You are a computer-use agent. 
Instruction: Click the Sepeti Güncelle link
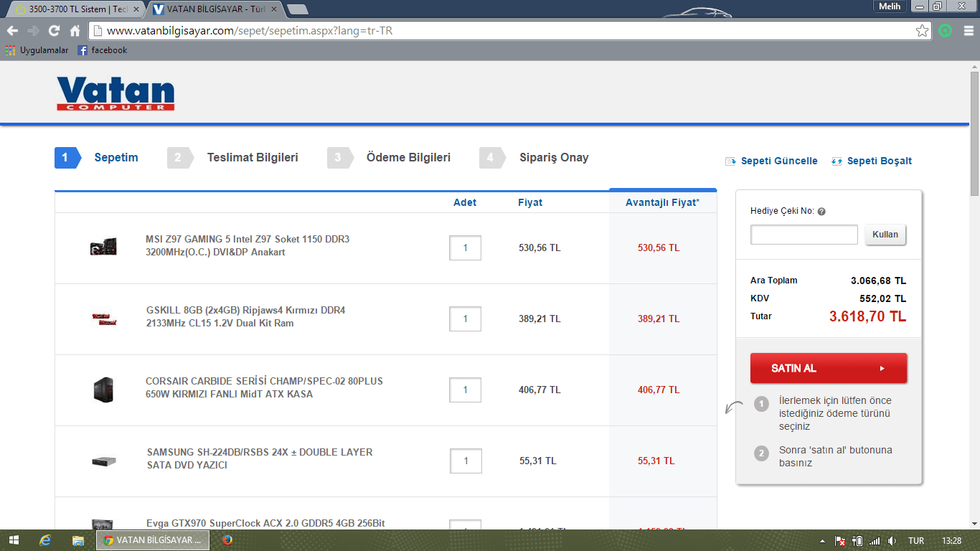pyautogui.click(x=771, y=161)
